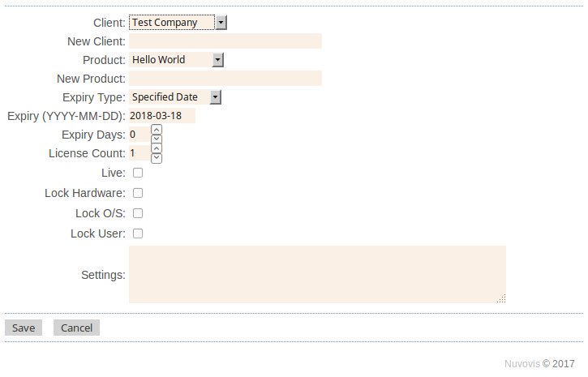Increment License Count up arrow
588x377 pixels.
(157, 148)
